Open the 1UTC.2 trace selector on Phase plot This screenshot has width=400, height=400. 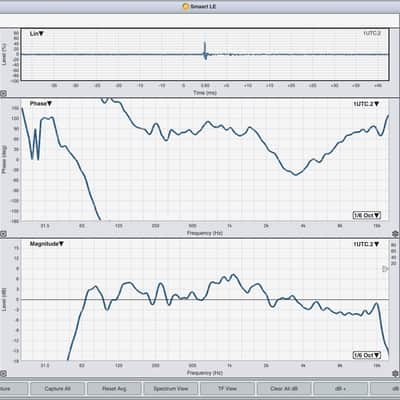(366, 104)
